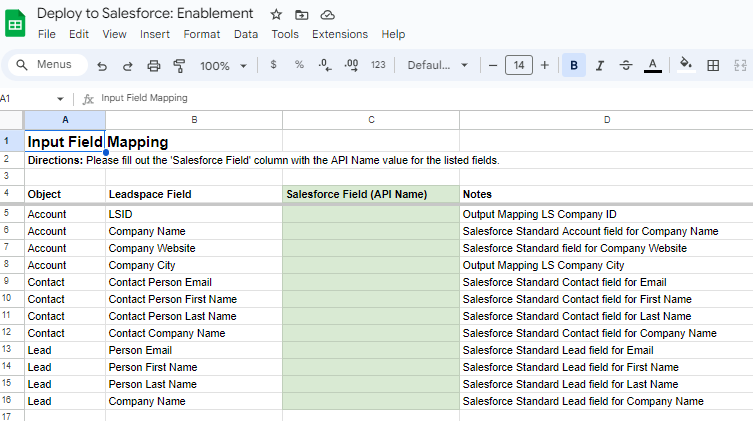Search the Menus box
The image size is (753, 421).
tap(48, 64)
